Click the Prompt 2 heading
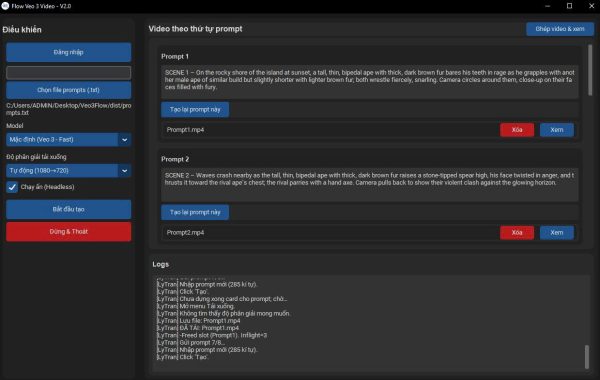 click(x=175, y=159)
